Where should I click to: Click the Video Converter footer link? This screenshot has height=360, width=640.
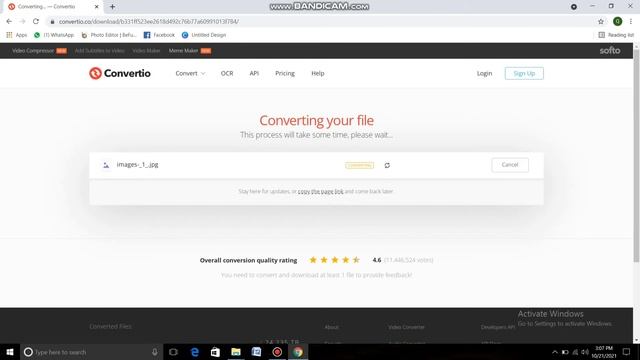tap(406, 327)
